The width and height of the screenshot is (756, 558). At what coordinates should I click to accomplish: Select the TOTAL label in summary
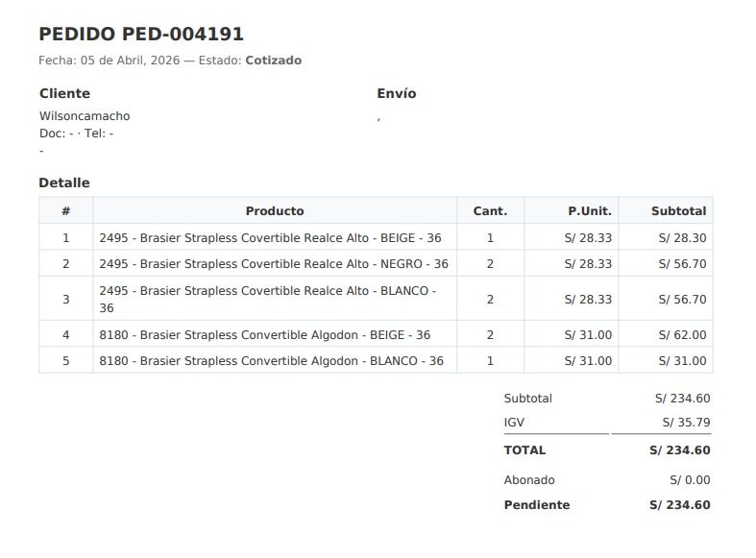524,450
